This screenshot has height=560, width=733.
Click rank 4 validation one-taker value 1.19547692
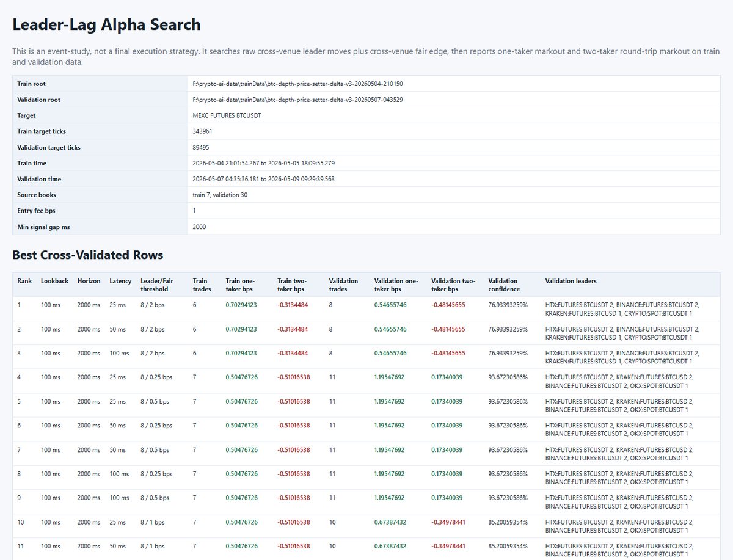coord(389,377)
